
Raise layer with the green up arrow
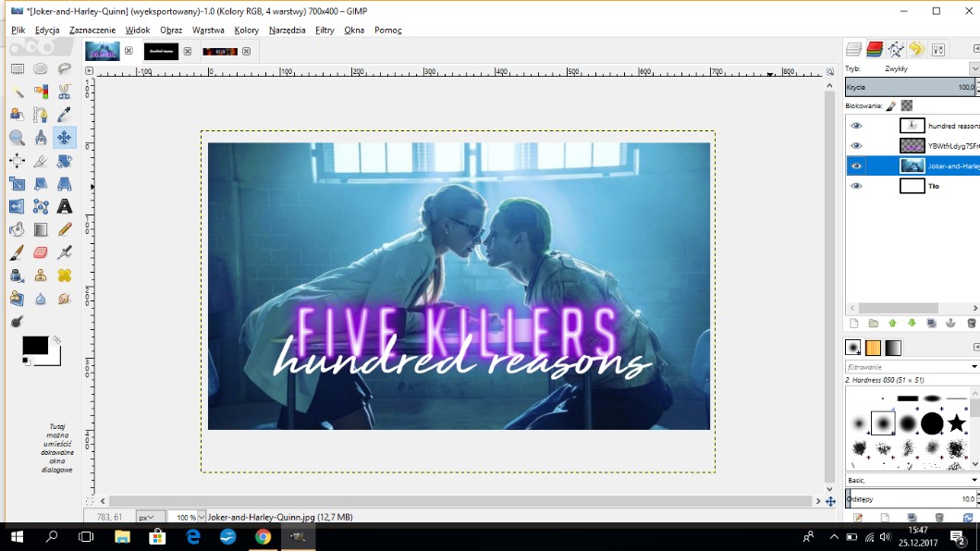click(892, 324)
